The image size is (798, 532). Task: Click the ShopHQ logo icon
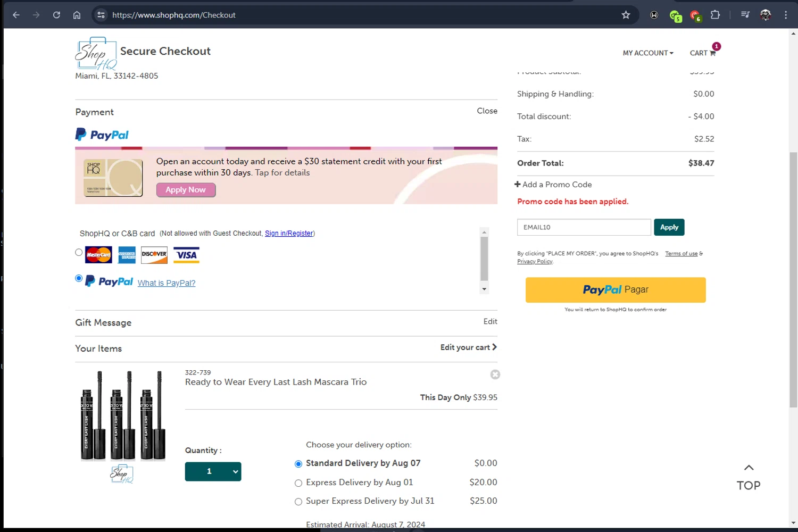[96, 54]
